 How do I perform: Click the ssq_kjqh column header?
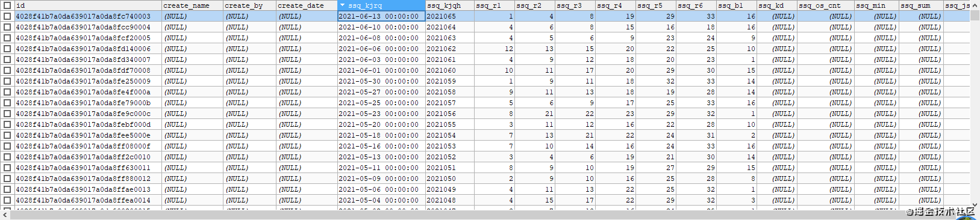(450, 5)
